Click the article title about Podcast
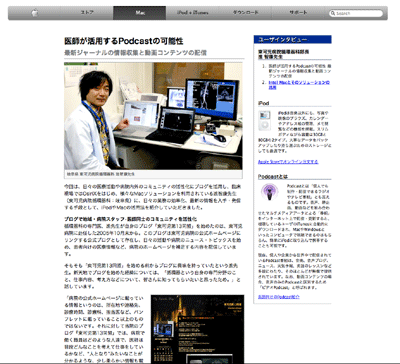This screenshot has height=364, width=400. [x=124, y=41]
